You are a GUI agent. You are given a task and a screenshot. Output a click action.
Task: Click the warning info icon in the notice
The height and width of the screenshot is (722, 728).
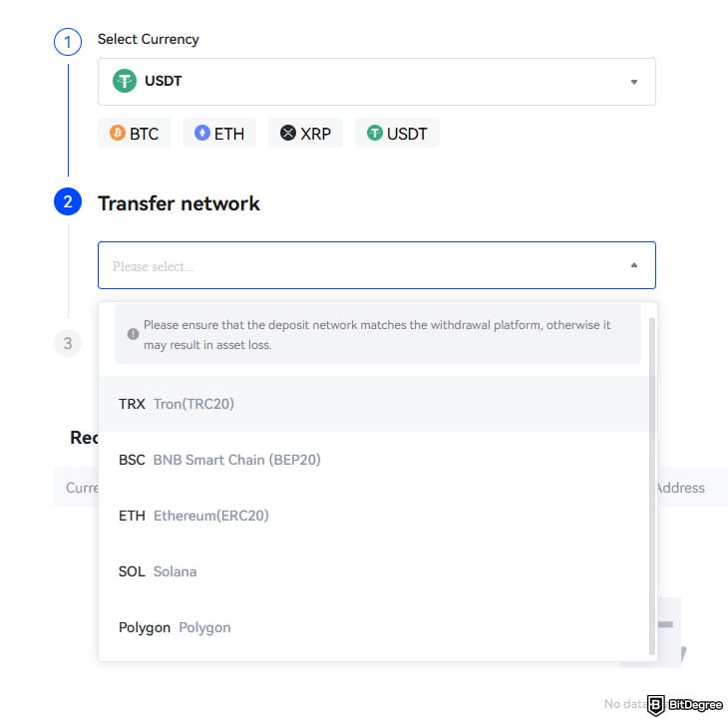point(133,334)
